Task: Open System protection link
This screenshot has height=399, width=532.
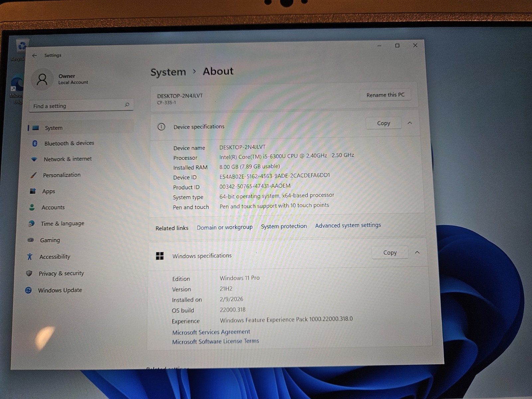Action: [x=284, y=226]
